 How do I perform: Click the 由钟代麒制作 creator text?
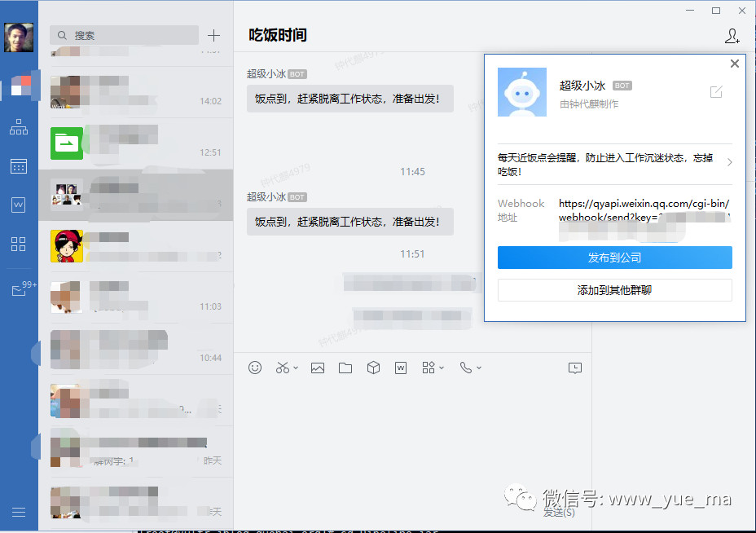pos(589,104)
